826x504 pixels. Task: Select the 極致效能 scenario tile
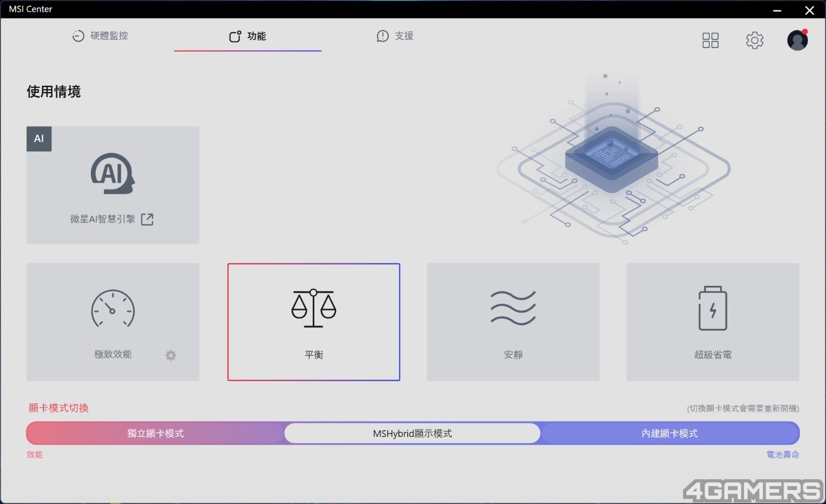coord(113,322)
